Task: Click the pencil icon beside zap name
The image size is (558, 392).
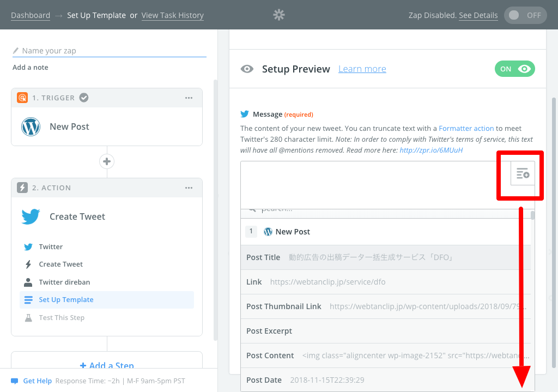Action: (x=16, y=51)
